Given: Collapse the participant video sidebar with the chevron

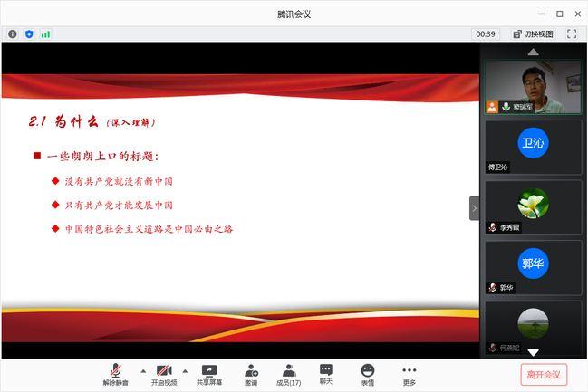Looking at the screenshot, I should 474,207.
